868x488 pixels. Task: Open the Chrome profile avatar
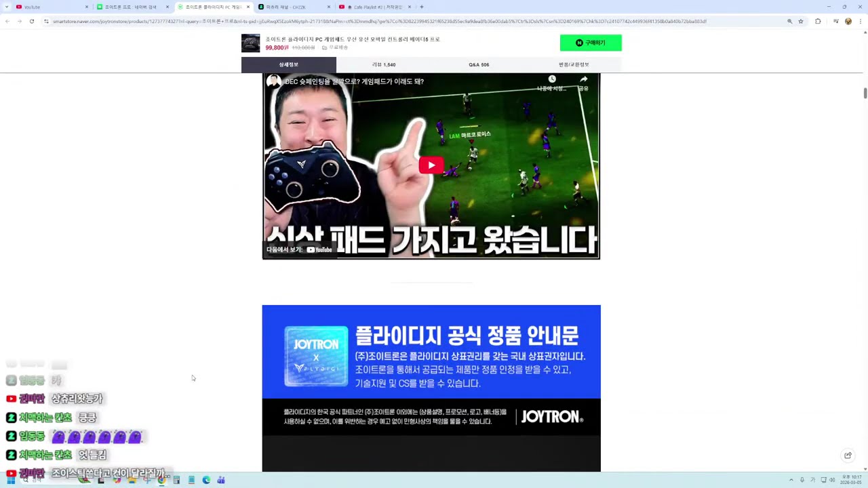(848, 21)
